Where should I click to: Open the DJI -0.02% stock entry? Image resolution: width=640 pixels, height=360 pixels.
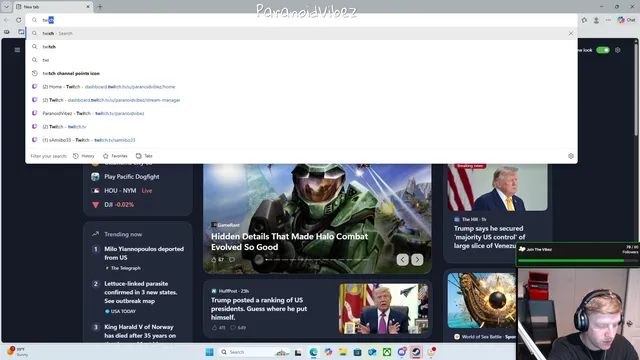(113, 204)
